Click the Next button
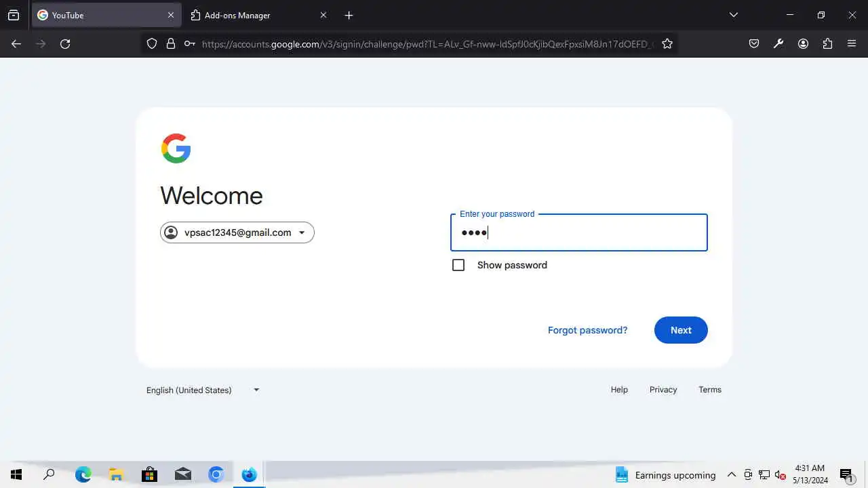This screenshot has width=868, height=488. pyautogui.click(x=681, y=330)
